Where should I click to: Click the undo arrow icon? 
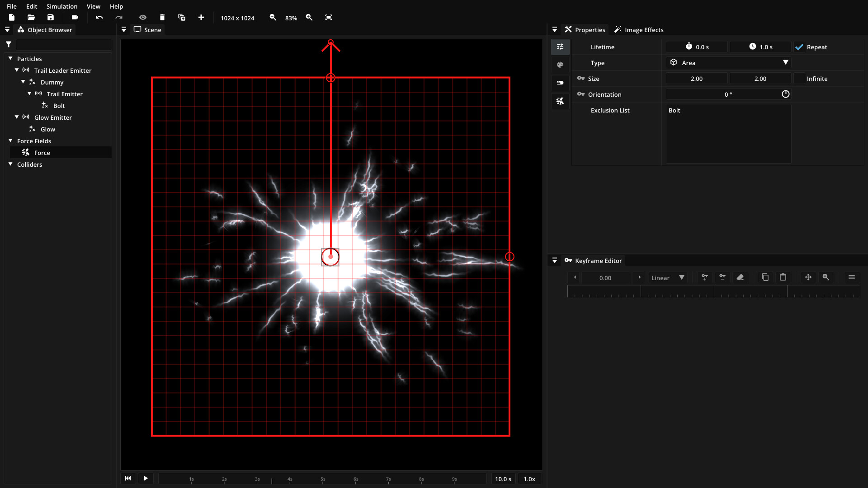pyautogui.click(x=99, y=18)
